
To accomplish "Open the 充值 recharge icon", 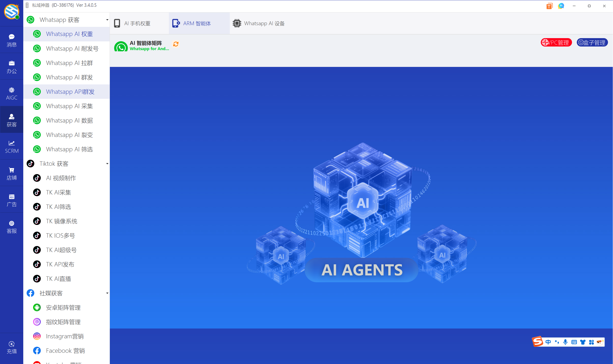I will pos(12,347).
